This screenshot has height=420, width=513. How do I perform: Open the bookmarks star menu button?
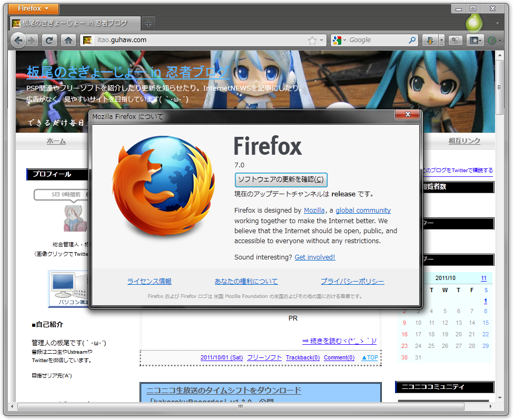pos(475,41)
